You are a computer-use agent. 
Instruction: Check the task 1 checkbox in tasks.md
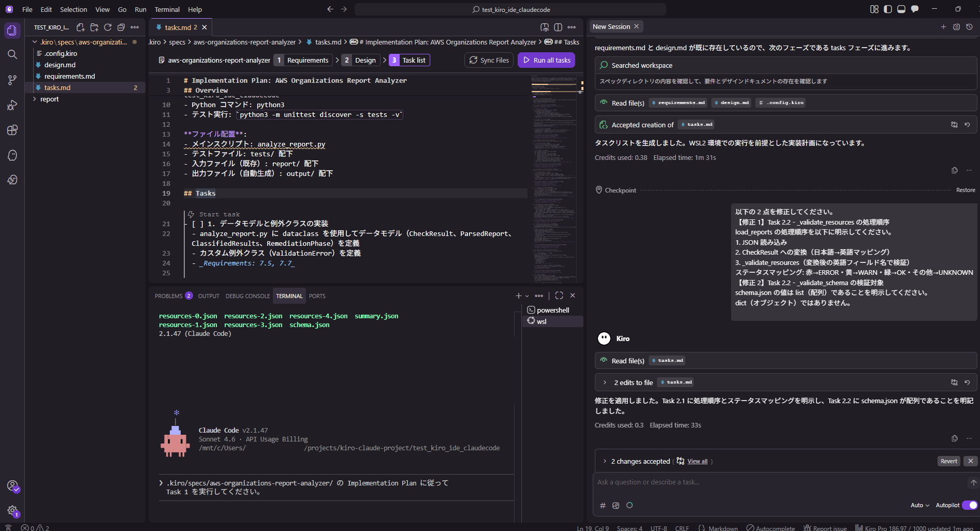(x=198, y=224)
